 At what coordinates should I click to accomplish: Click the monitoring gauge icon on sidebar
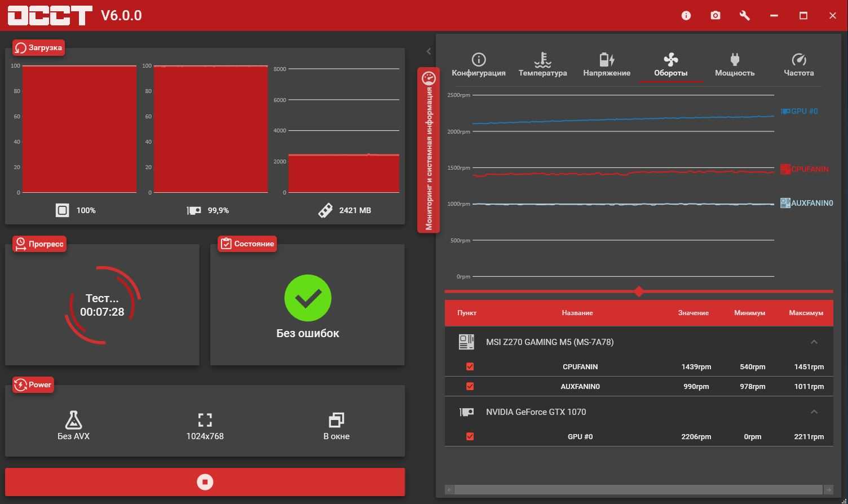[x=429, y=78]
